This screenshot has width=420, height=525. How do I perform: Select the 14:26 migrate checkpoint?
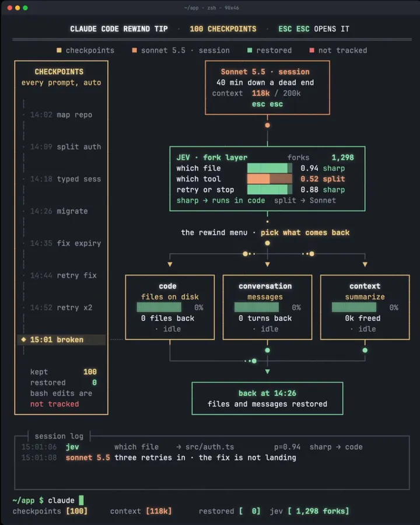click(61, 211)
